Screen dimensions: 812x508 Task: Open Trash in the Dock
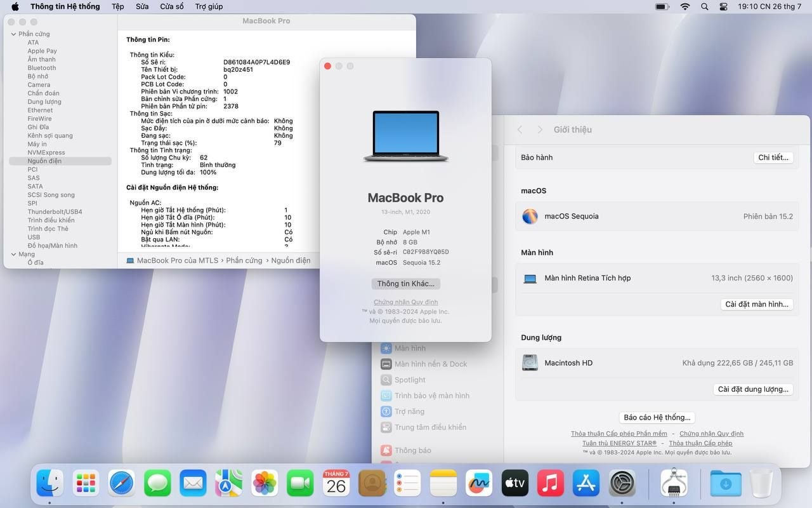point(761,484)
